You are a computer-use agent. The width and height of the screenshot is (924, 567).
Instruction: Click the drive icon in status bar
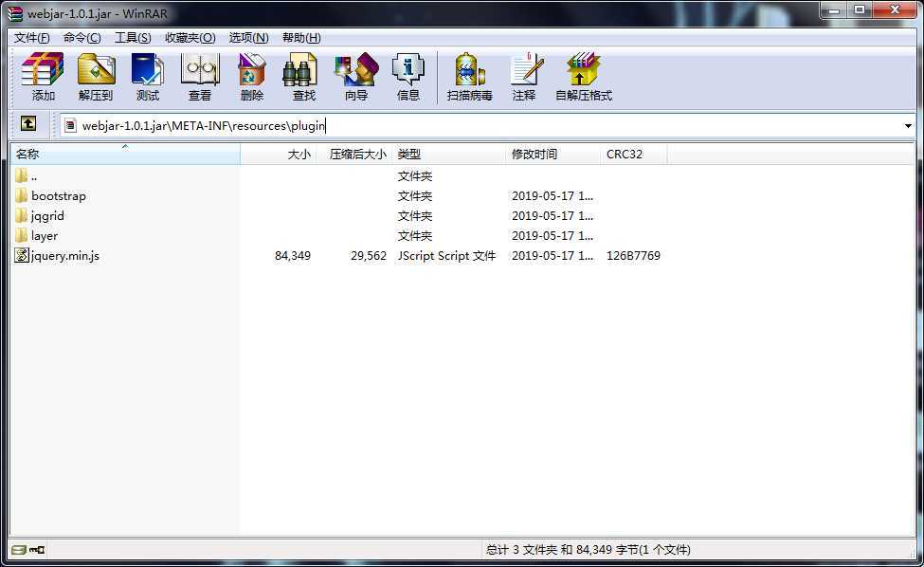pyautogui.click(x=19, y=550)
